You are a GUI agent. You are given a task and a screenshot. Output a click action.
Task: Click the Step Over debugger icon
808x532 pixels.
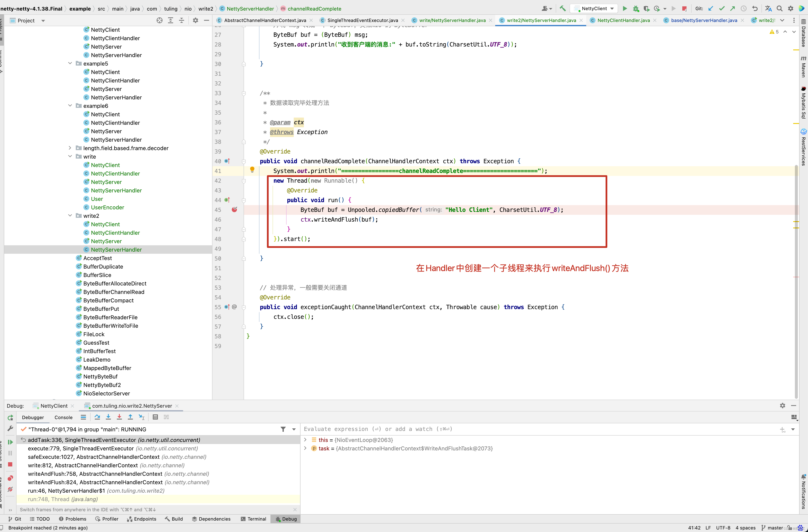coord(97,417)
